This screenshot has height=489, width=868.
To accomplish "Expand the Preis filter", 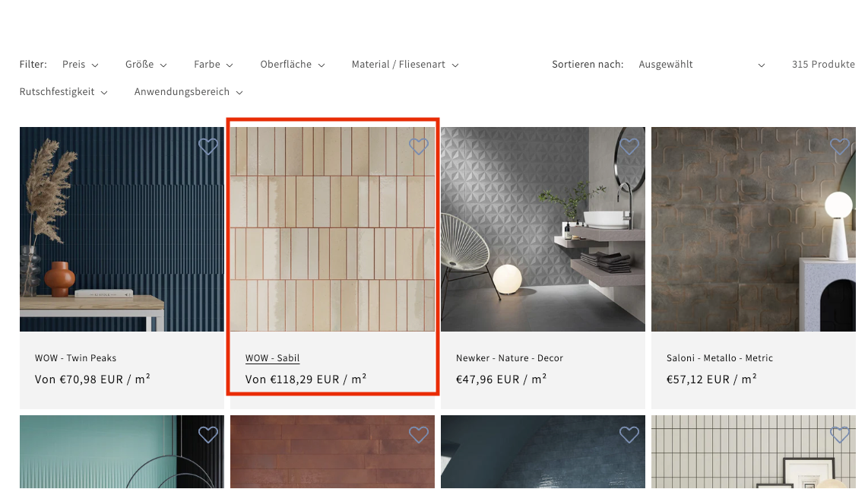I will [81, 65].
